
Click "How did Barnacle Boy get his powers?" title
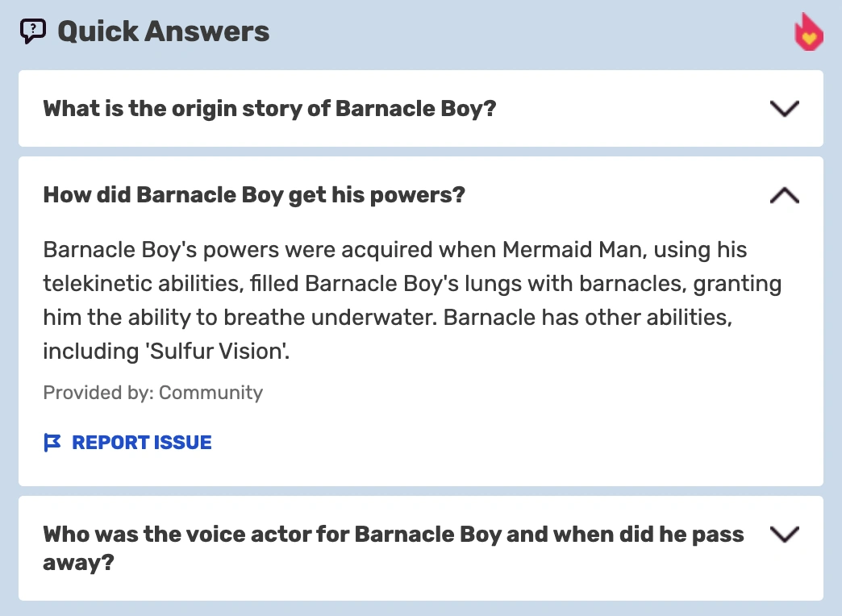tap(254, 195)
